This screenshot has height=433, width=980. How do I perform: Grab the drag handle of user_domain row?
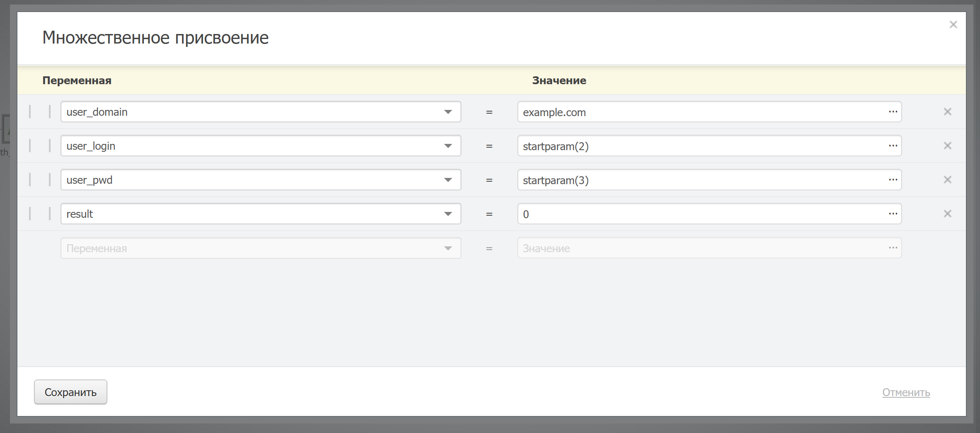point(40,112)
